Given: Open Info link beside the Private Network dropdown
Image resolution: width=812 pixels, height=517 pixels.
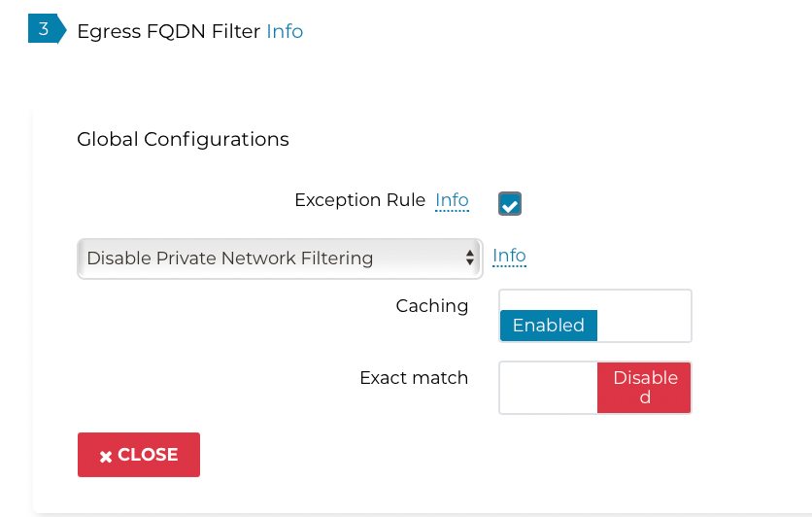Looking at the screenshot, I should pos(509,256).
